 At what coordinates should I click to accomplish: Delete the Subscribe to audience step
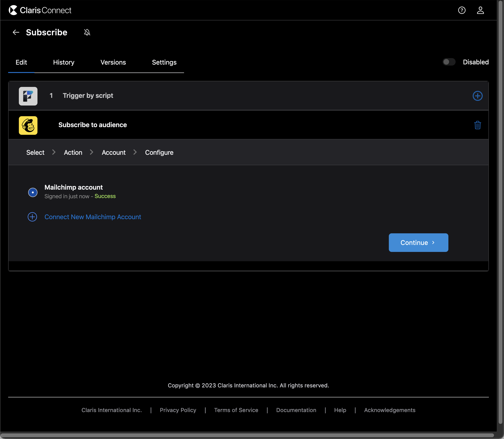tap(477, 125)
